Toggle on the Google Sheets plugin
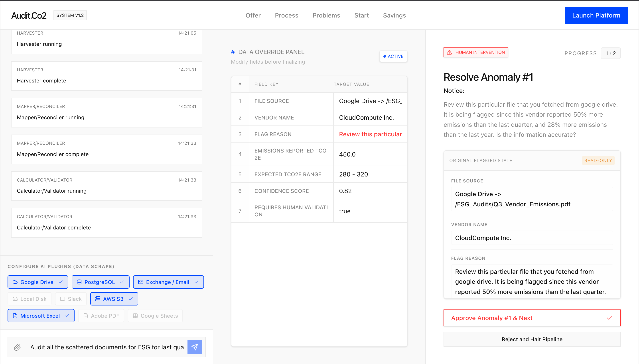This screenshot has height=364, width=639. point(155,316)
